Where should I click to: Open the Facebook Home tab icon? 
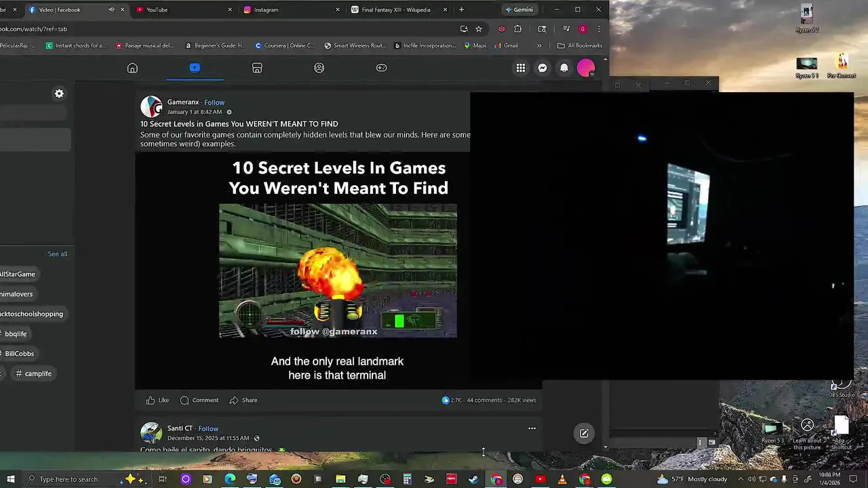[x=132, y=68]
